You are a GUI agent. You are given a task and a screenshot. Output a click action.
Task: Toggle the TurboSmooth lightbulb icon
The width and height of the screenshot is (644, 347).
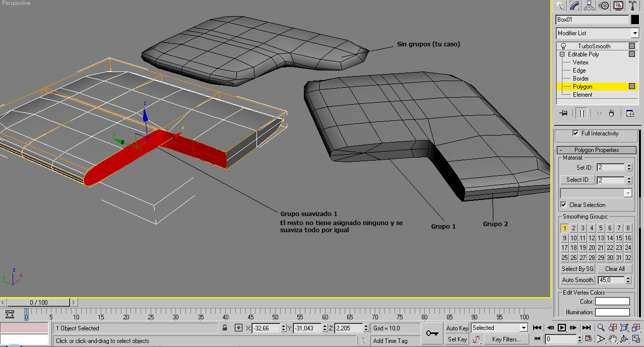tap(563, 46)
